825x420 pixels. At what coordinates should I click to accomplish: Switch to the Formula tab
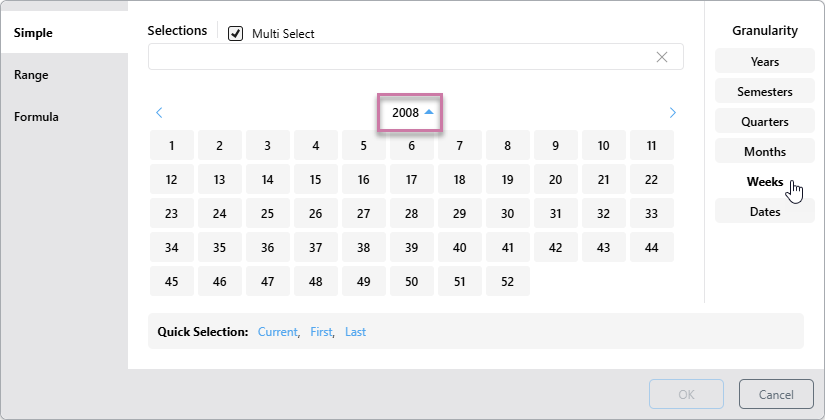(x=36, y=117)
